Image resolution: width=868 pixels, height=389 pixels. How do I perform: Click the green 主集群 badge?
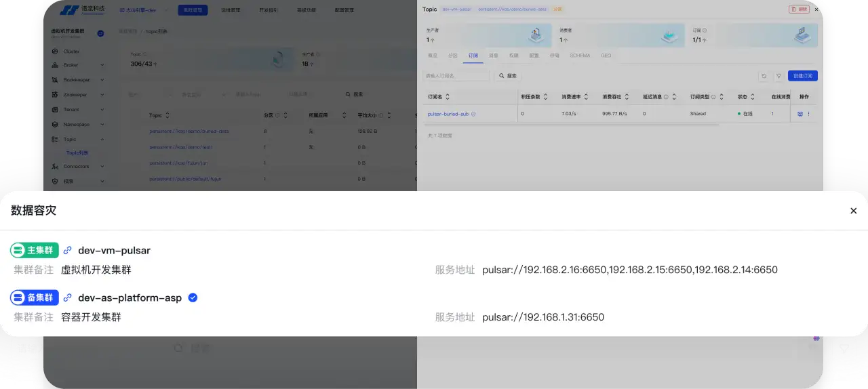click(35, 251)
